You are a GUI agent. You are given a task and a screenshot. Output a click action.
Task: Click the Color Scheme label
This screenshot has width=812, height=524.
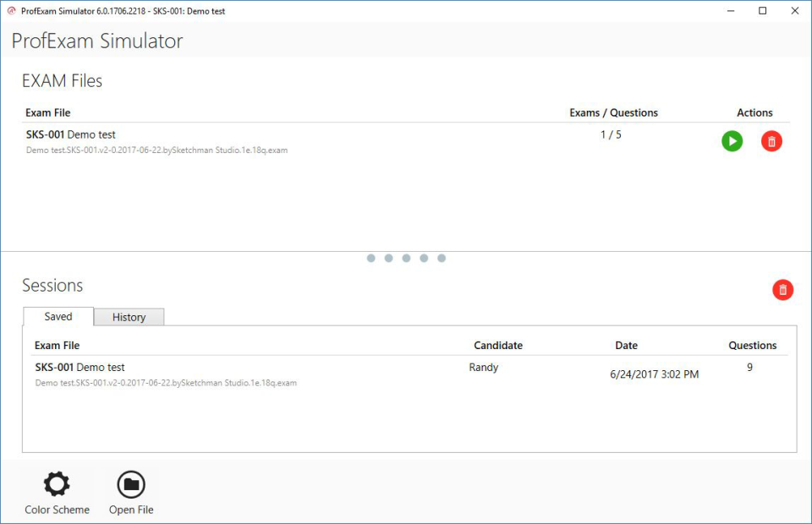coord(57,510)
